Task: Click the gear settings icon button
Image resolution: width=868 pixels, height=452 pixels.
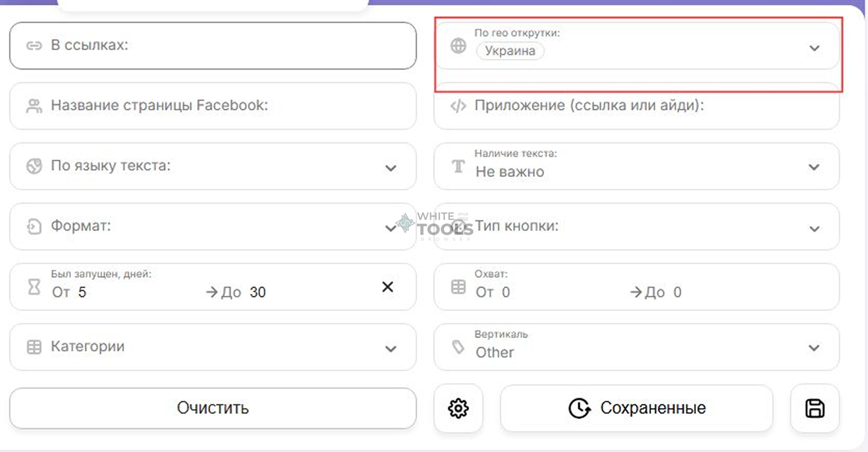Action: (458, 408)
